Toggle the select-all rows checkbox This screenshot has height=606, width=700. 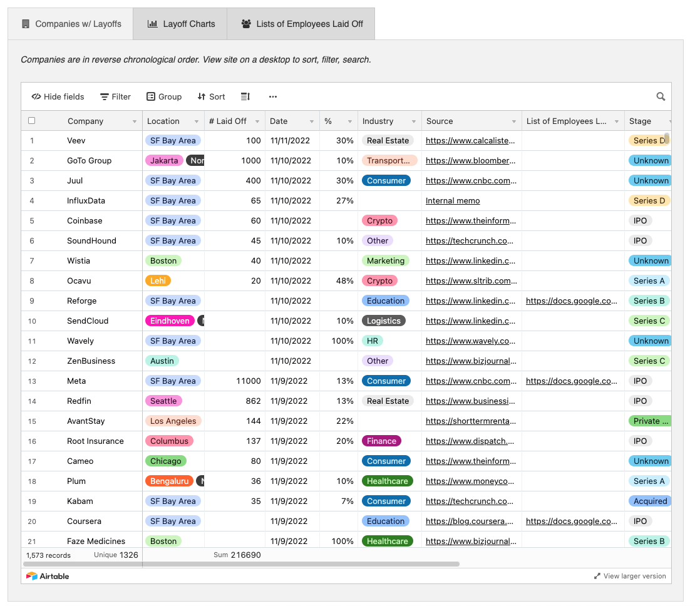(32, 121)
